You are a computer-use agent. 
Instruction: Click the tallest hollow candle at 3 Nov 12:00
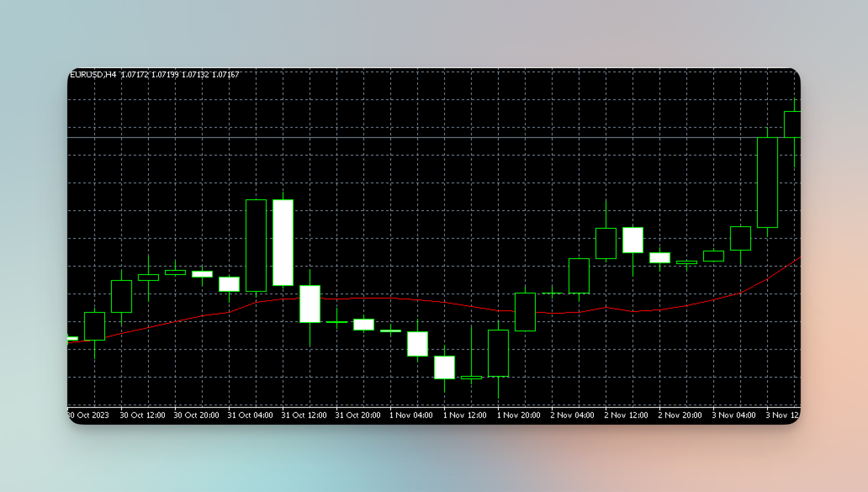coord(767,182)
